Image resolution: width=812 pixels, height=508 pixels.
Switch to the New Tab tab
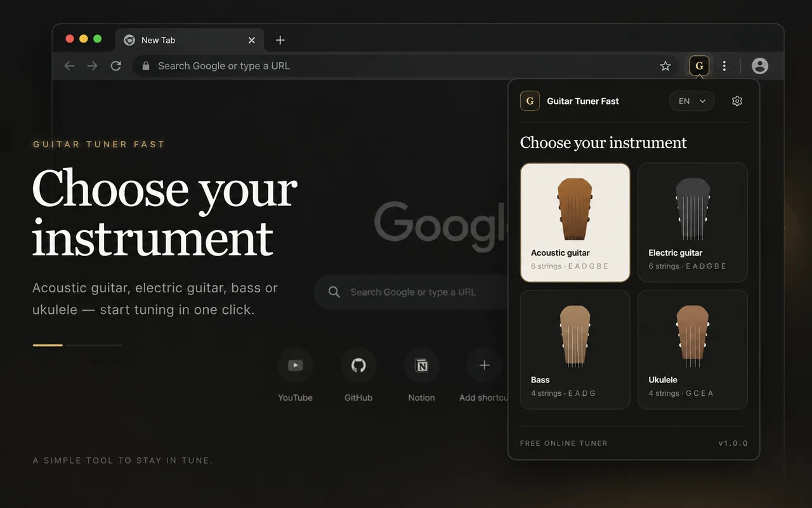click(190, 40)
